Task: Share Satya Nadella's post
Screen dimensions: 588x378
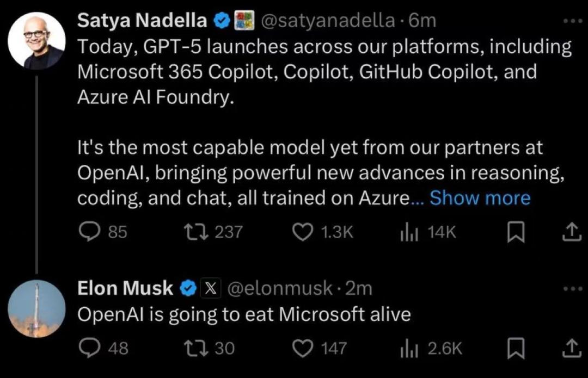Action: tap(568, 233)
